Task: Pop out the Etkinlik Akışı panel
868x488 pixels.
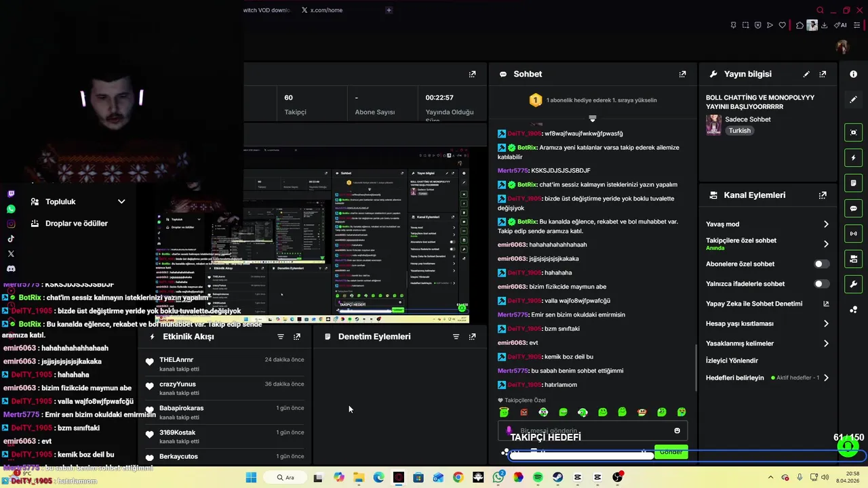Action: coord(297,336)
